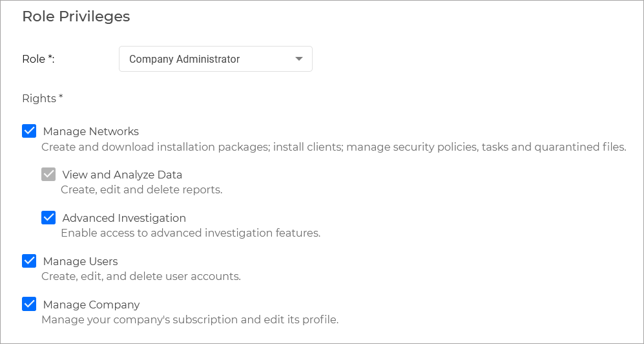Select the Advanced Investigation label text
This screenshot has height=344, width=644.
(x=124, y=218)
